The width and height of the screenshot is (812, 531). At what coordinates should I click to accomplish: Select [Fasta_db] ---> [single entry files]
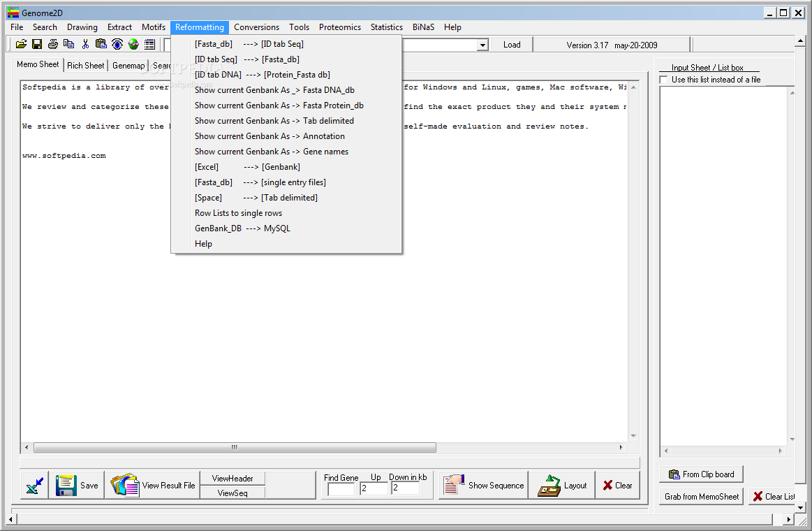[286, 182]
